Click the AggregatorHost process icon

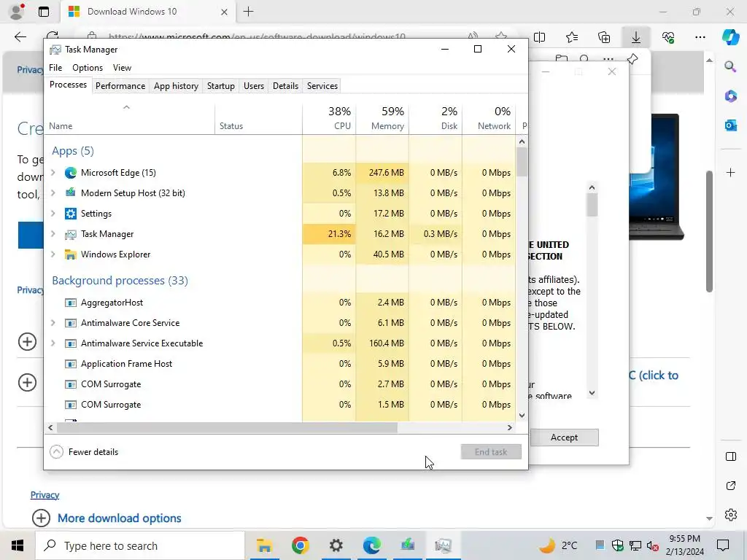point(71,303)
